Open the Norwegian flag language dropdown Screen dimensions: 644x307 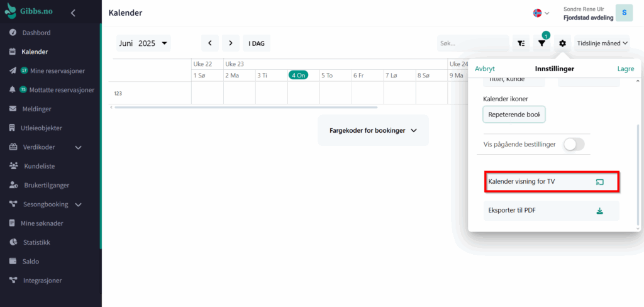541,13
